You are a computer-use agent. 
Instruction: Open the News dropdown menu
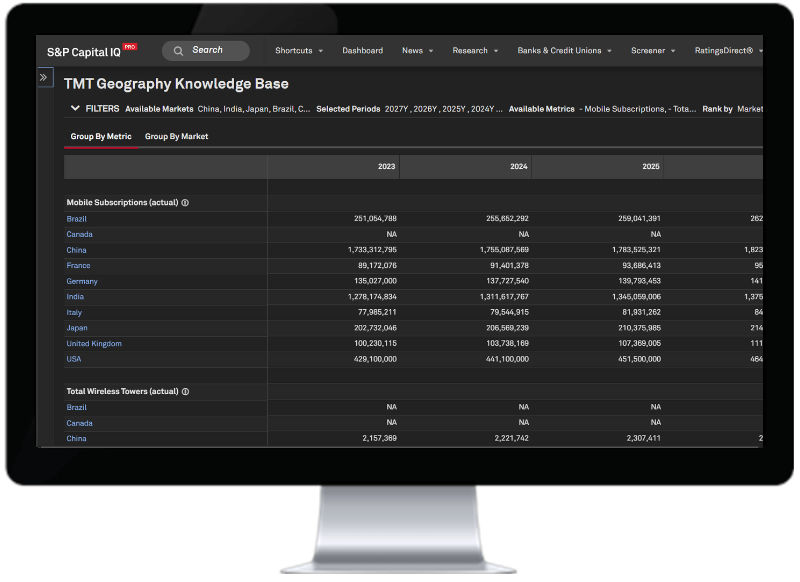417,50
